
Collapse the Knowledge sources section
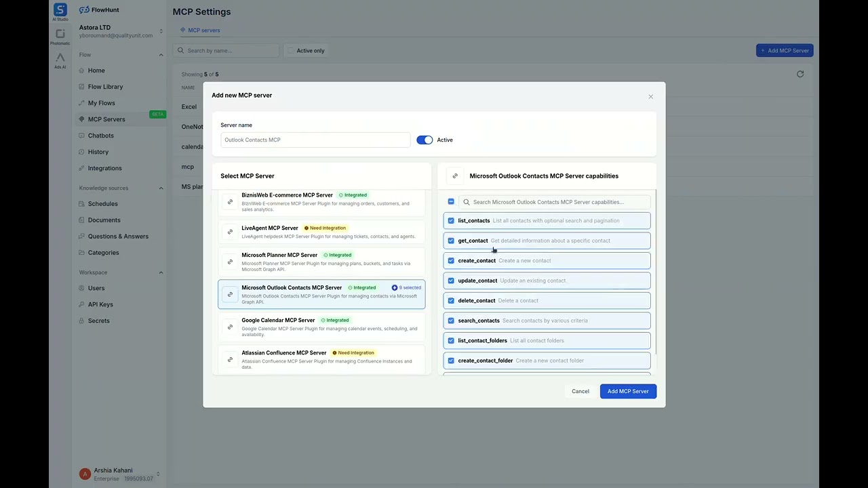click(161, 188)
